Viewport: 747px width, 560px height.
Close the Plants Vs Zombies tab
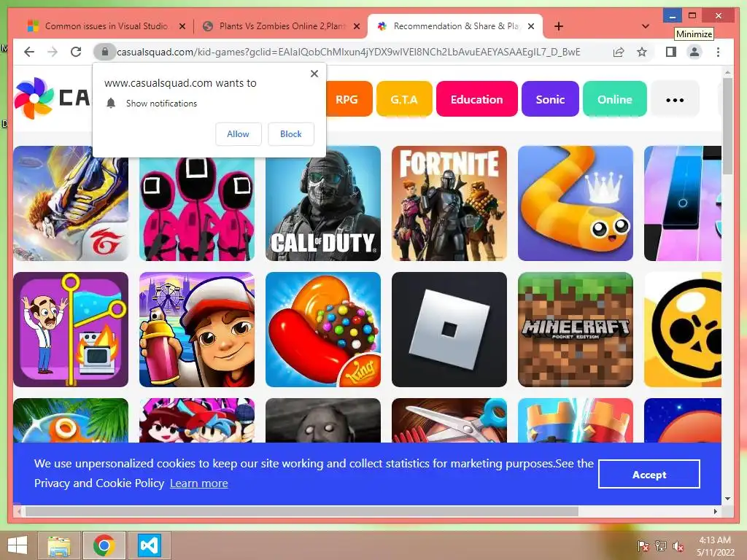click(x=356, y=26)
